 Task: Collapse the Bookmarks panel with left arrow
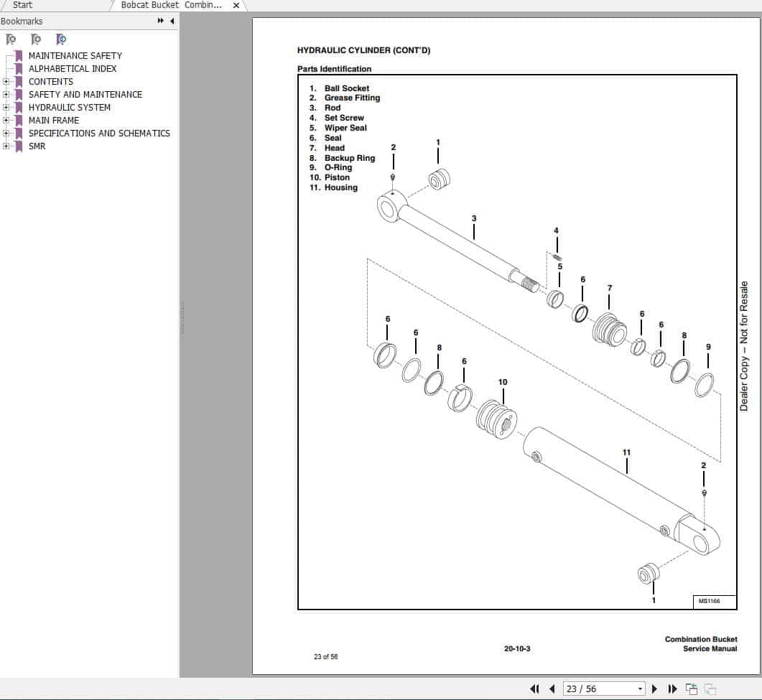point(172,21)
